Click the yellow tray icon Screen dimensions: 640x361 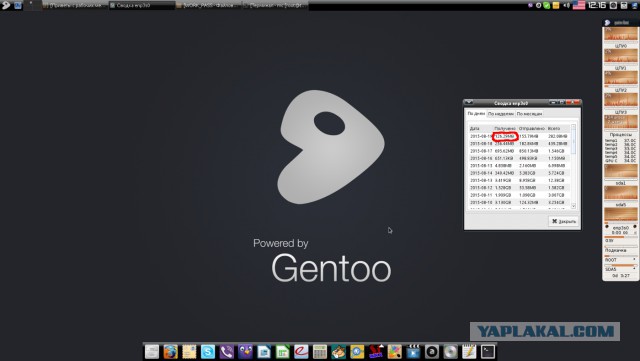click(x=556, y=5)
